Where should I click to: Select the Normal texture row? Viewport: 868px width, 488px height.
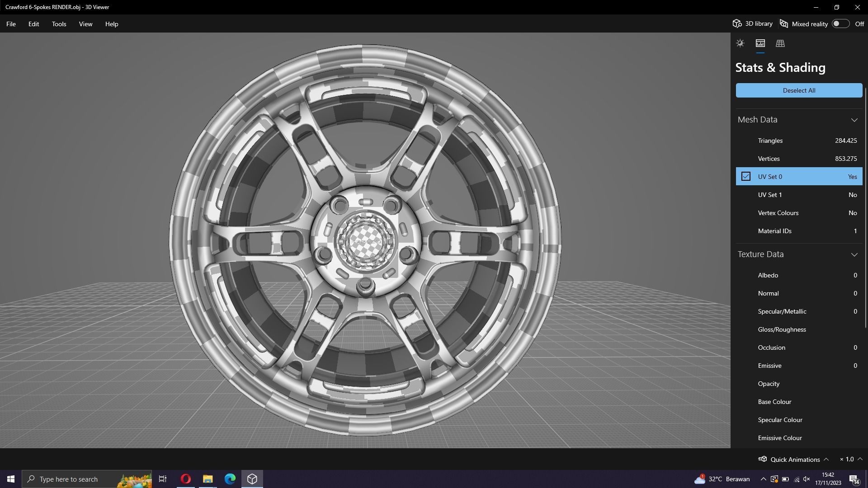[x=799, y=293]
